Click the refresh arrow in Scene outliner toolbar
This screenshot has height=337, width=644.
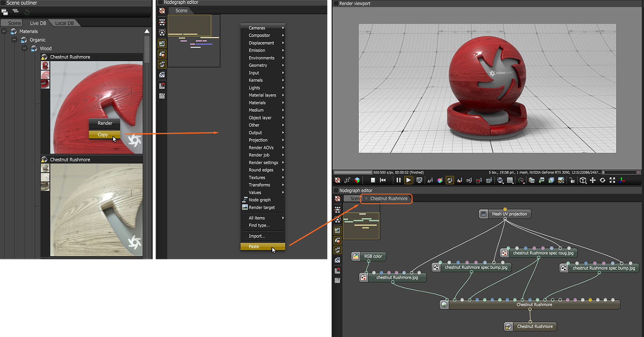click(27, 12)
